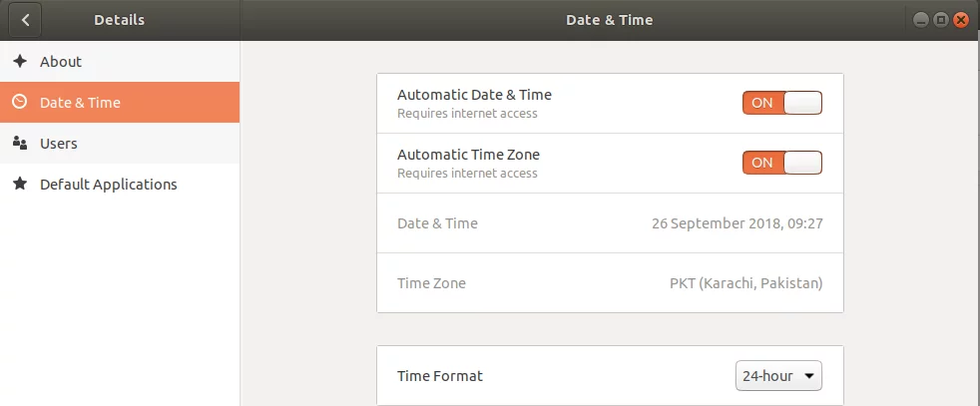This screenshot has height=406, width=980.
Task: Click the Date & Time clock icon
Action: point(20,103)
